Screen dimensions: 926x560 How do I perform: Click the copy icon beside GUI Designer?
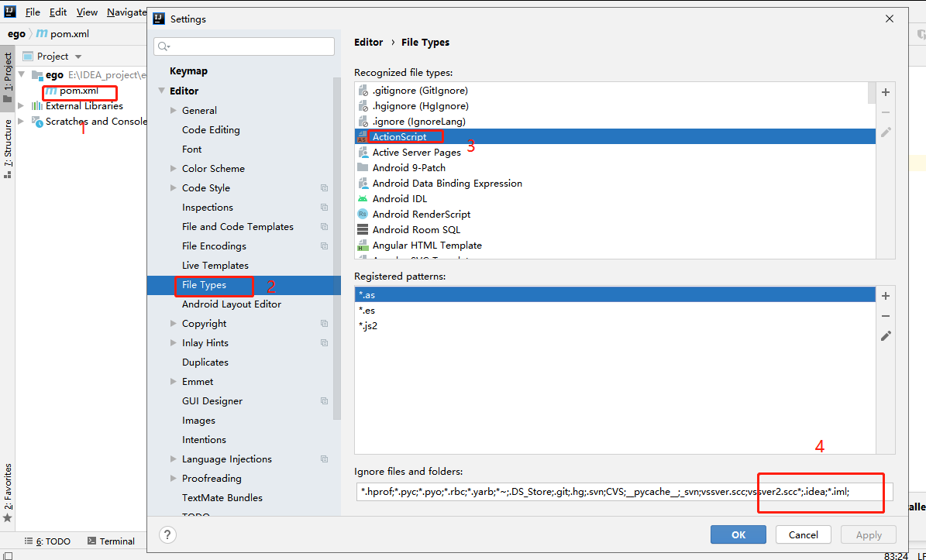tap(324, 400)
